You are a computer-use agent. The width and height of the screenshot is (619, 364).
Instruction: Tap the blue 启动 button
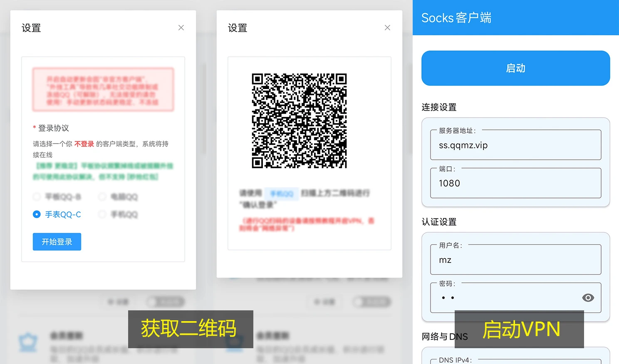[515, 68]
